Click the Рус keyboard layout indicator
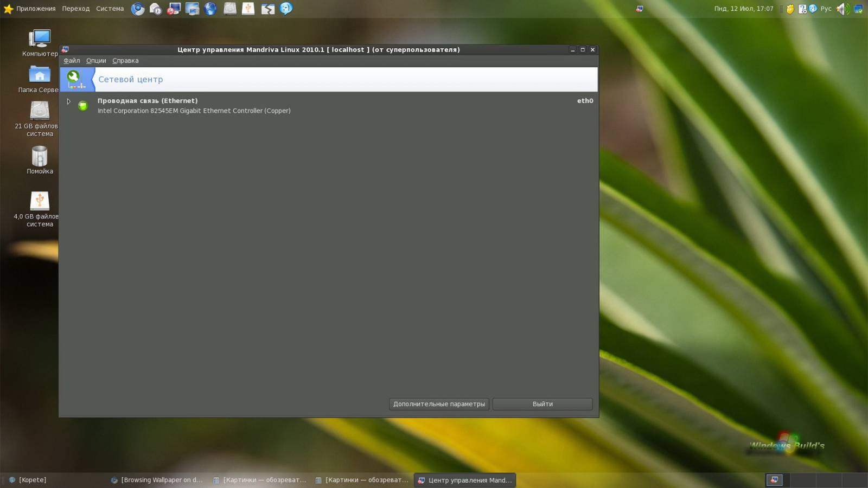The width and height of the screenshot is (868, 488). [826, 9]
